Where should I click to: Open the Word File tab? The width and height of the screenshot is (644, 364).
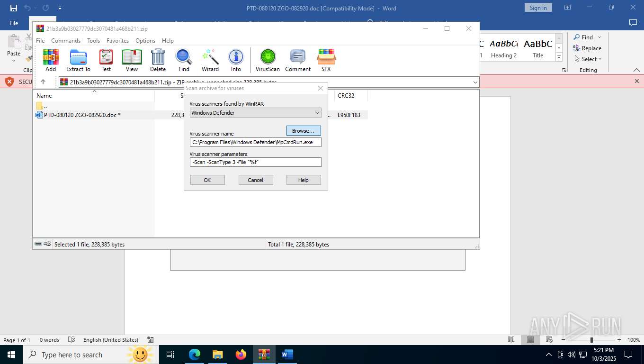[x=14, y=23]
